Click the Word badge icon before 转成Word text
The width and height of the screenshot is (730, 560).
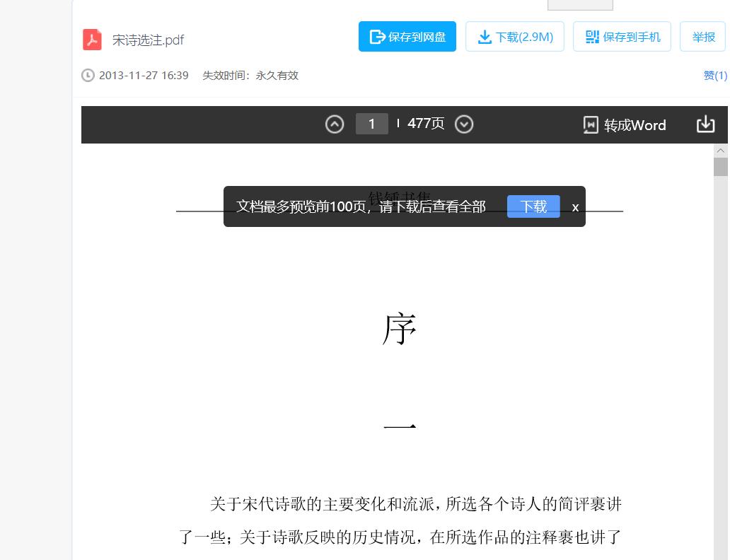(x=591, y=124)
